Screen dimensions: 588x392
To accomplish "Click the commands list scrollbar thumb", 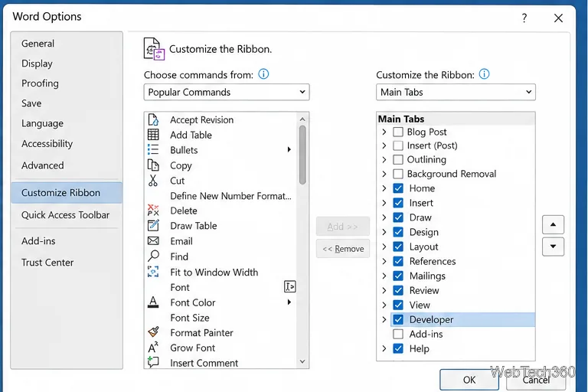I will [x=302, y=155].
